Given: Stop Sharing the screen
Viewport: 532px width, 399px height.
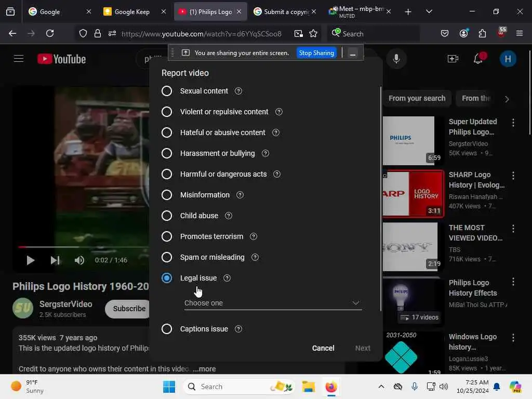Looking at the screenshot, I should [316, 53].
